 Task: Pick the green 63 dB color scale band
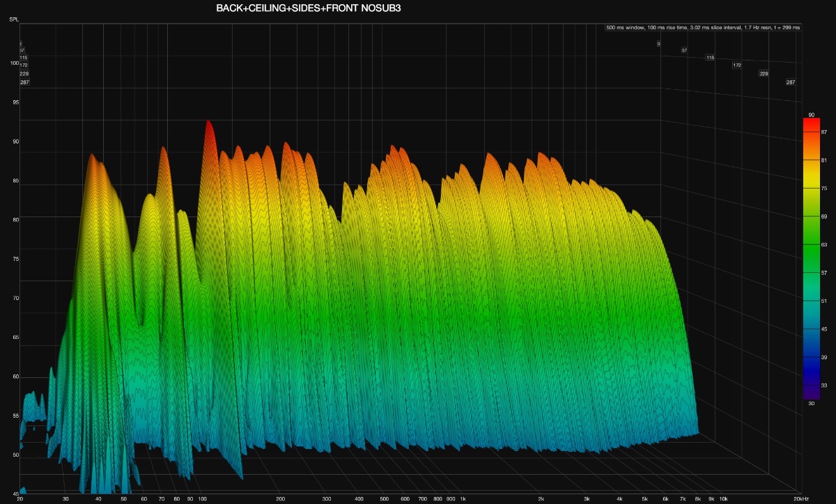[x=811, y=245]
